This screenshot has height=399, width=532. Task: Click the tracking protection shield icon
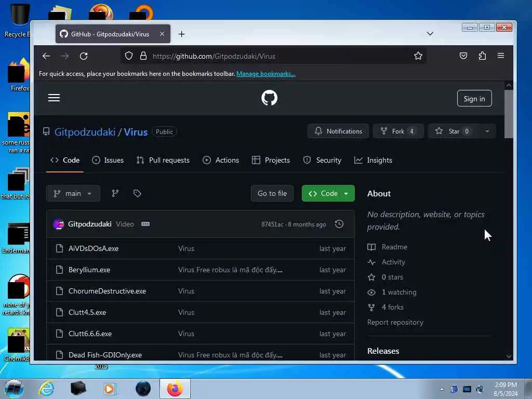coord(129,56)
